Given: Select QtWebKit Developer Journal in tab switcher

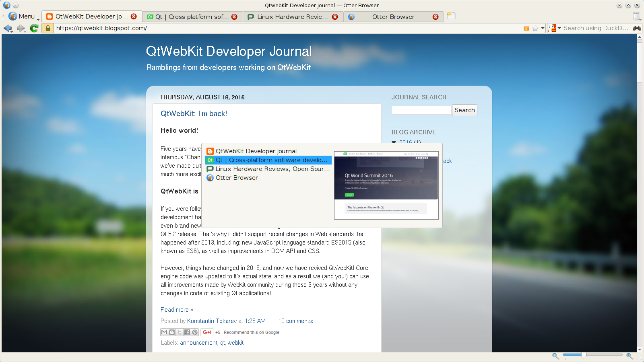Looking at the screenshot, I should coord(268,151).
